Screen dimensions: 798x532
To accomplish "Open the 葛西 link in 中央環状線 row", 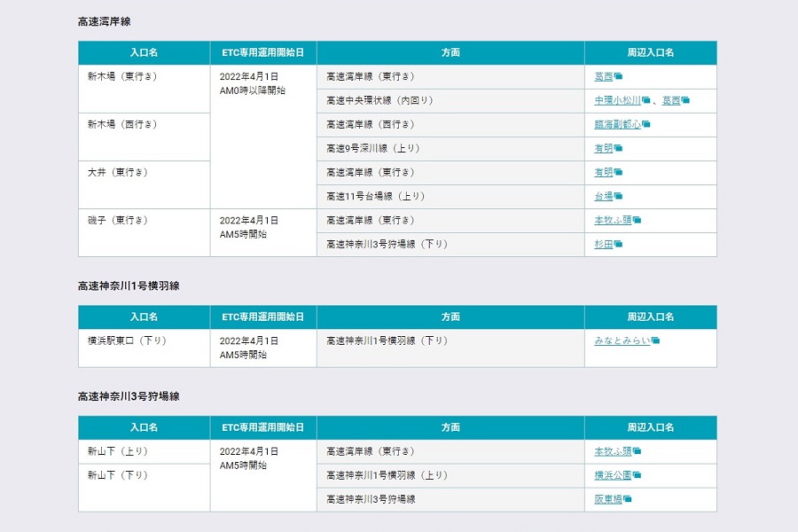I will click(x=671, y=101).
